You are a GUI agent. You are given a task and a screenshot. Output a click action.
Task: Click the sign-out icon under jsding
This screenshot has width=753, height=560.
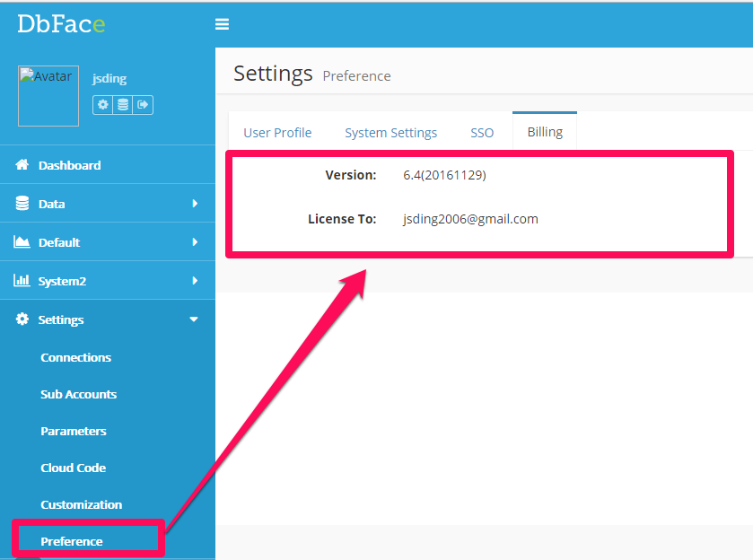point(143,105)
